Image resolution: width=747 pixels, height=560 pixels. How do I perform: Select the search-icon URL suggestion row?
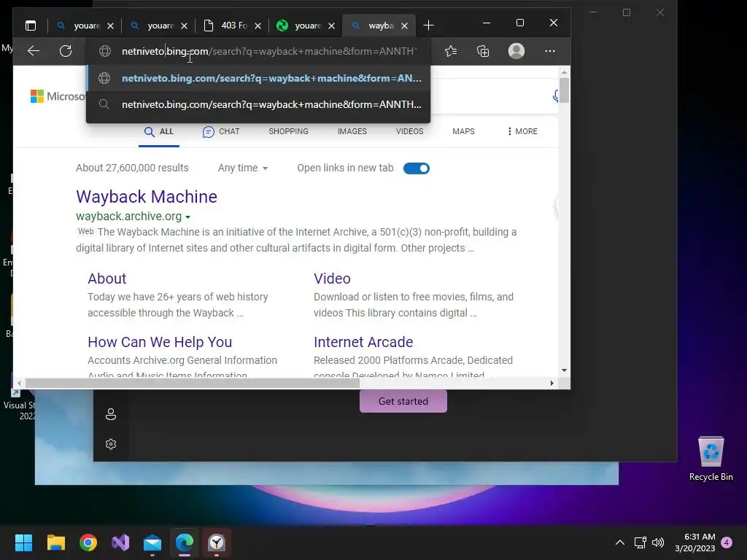[x=259, y=104]
